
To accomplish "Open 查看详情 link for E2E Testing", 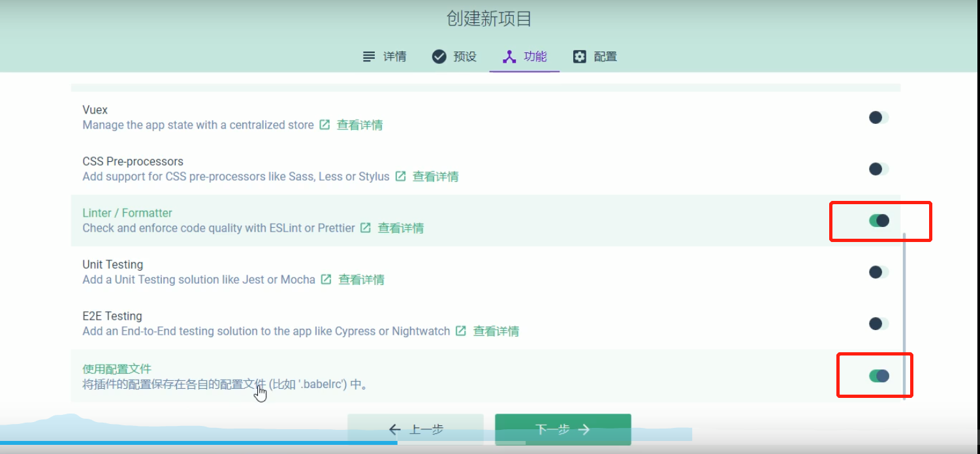I will click(496, 331).
